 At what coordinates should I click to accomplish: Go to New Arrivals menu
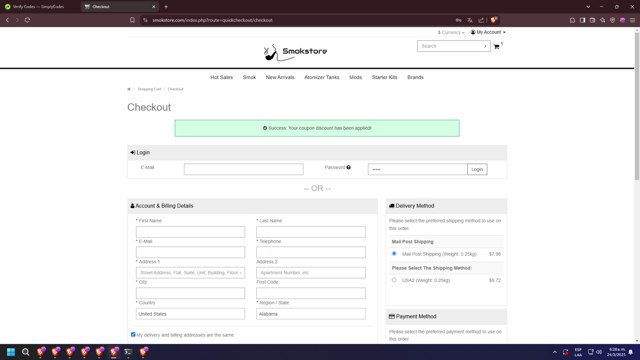pos(280,77)
